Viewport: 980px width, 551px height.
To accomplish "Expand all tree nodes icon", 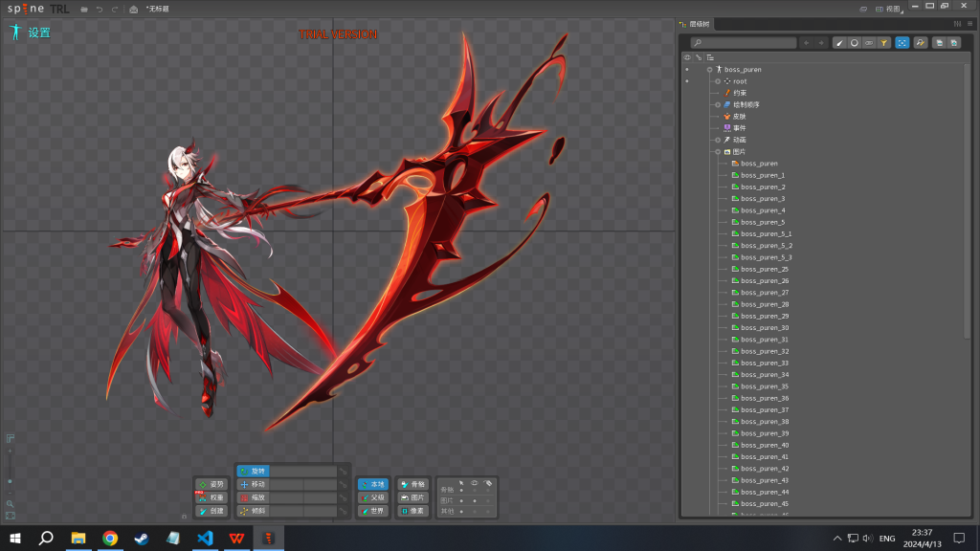I will click(x=954, y=43).
